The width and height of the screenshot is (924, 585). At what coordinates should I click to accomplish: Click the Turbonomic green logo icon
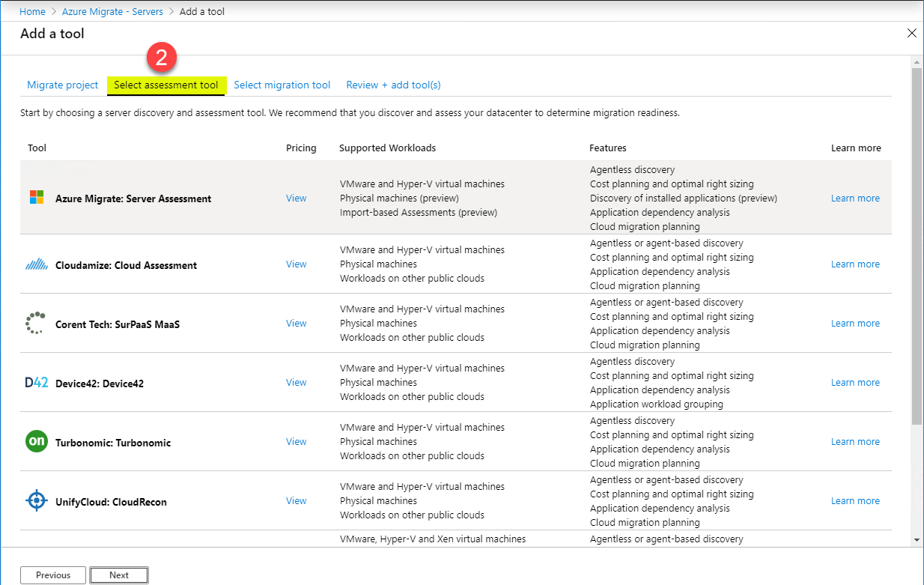[x=37, y=442]
